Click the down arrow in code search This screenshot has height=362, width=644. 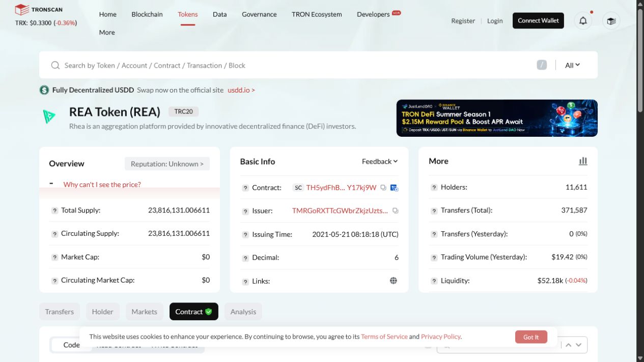click(x=578, y=345)
